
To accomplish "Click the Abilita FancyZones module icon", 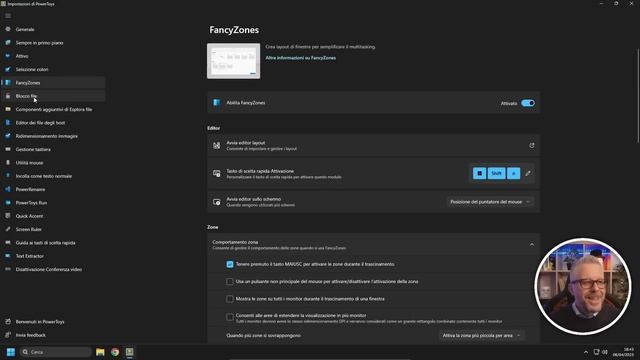I will coord(217,103).
